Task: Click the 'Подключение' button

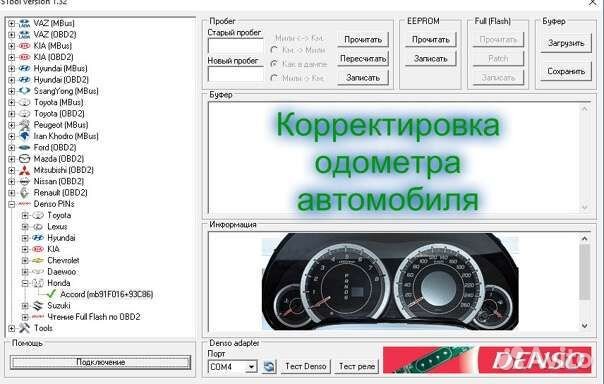Action: (100, 362)
